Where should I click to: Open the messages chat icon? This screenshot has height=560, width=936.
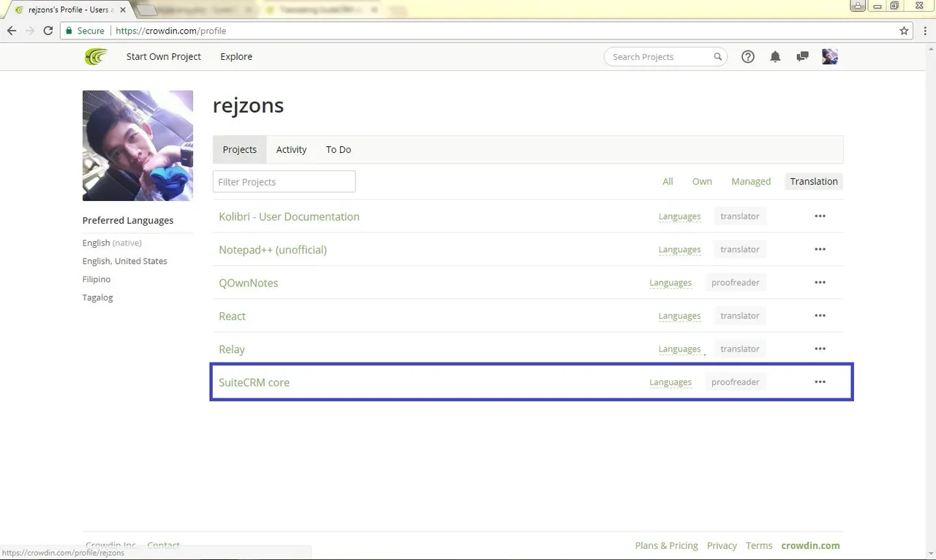pyautogui.click(x=802, y=56)
